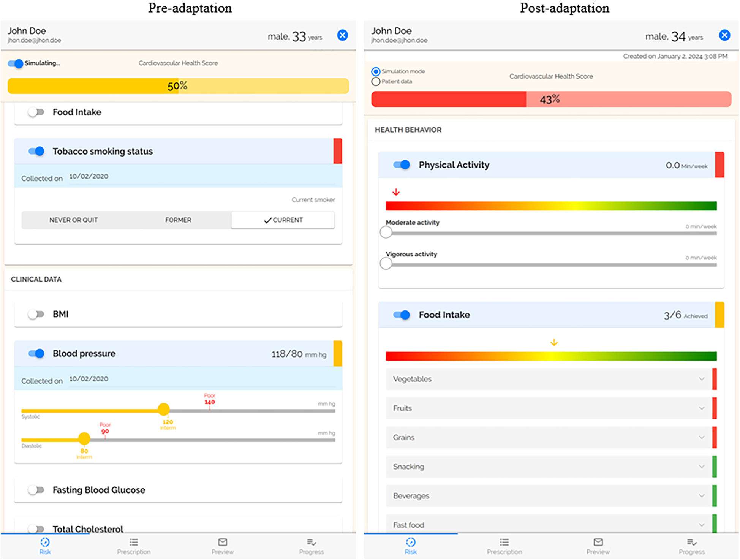Open Preview envelope icon in post-adaptation panel
740x560 pixels.
[598, 542]
